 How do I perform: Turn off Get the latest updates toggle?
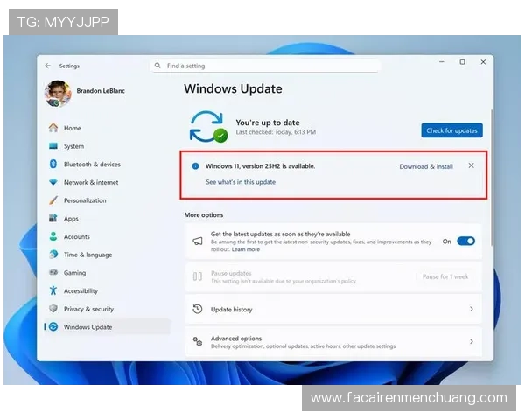click(465, 241)
